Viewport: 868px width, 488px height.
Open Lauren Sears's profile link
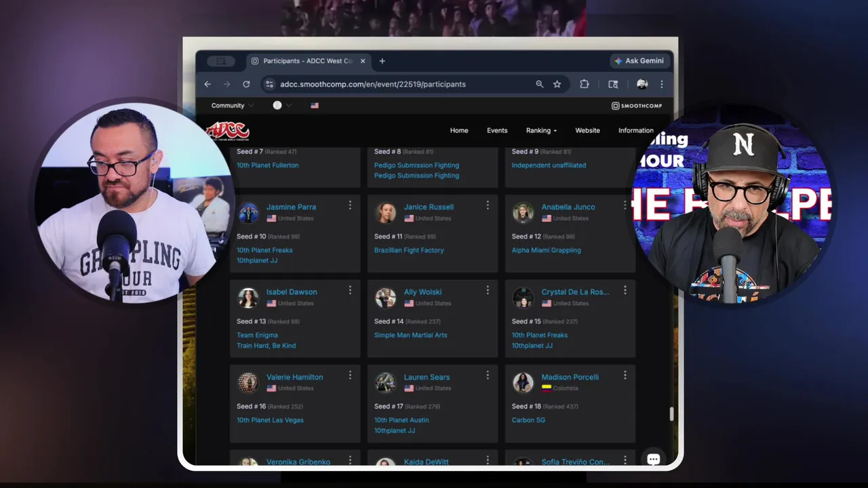tap(427, 378)
